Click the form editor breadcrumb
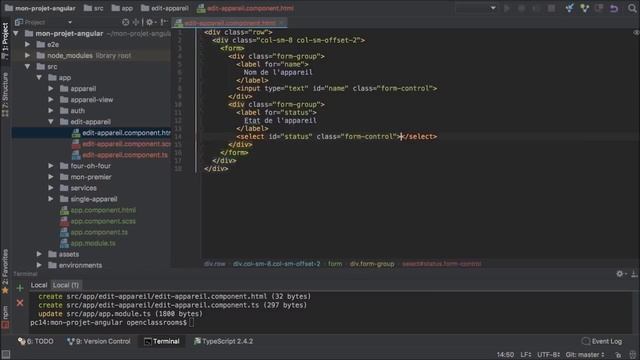Image resolution: width=640 pixels, height=360 pixels. tap(335, 264)
